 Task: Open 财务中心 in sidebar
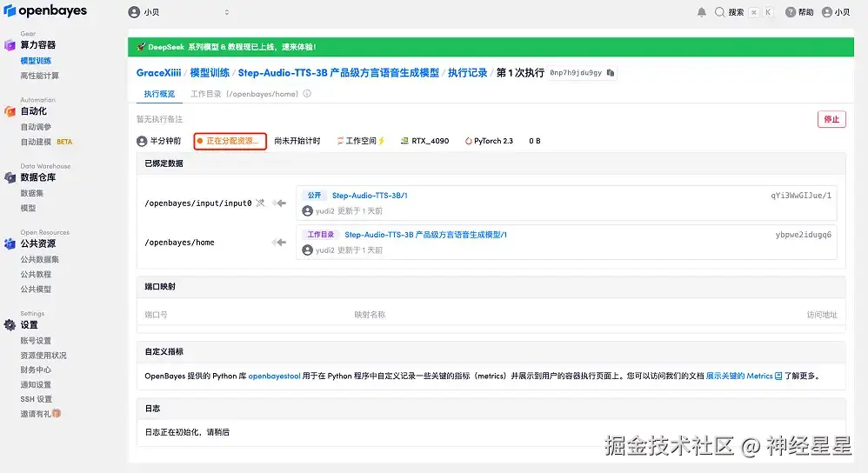pos(36,370)
